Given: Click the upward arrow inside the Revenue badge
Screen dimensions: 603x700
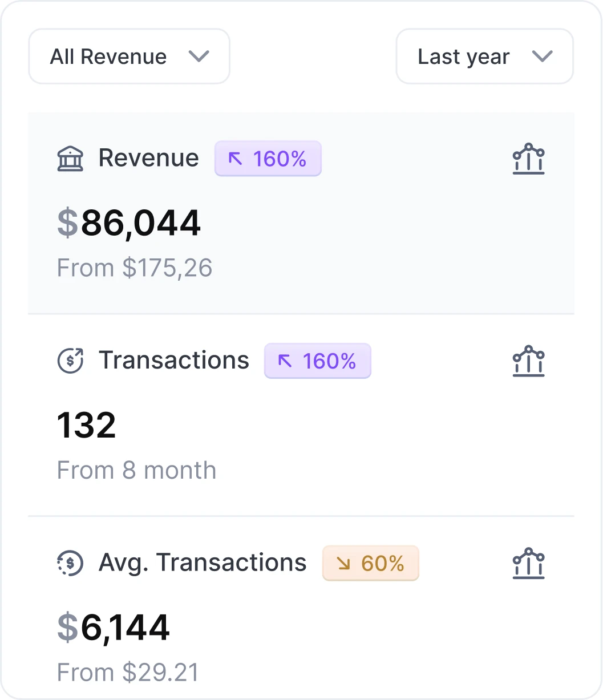Looking at the screenshot, I should pos(236,159).
